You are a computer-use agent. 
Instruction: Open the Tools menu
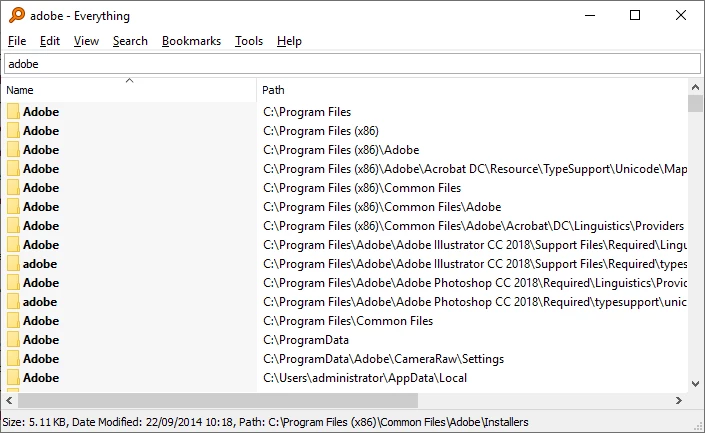pyautogui.click(x=249, y=41)
